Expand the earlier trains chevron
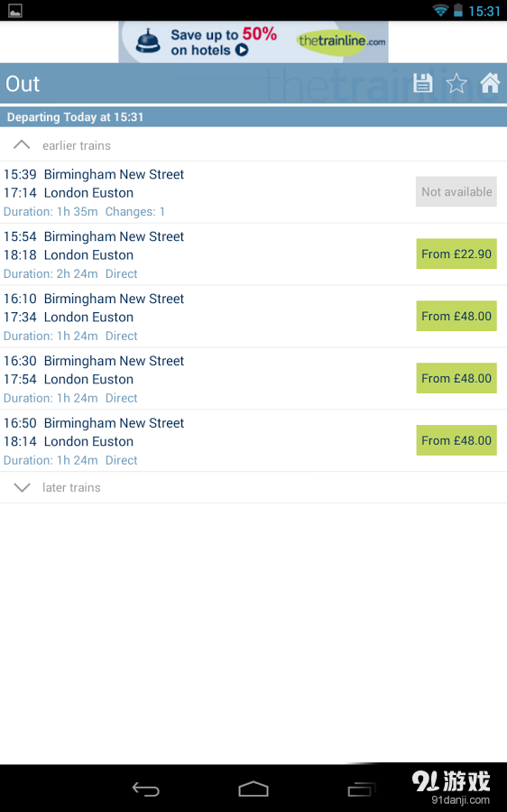This screenshot has height=812, width=507. click(x=22, y=145)
